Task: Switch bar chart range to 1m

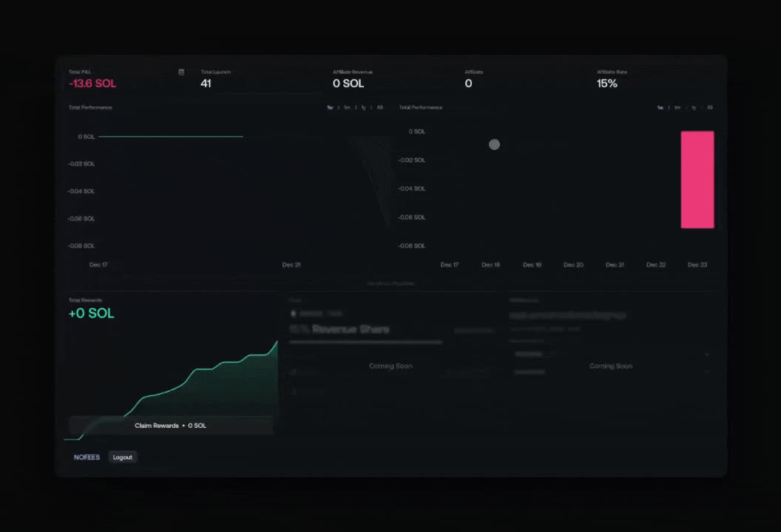Action: tap(677, 107)
